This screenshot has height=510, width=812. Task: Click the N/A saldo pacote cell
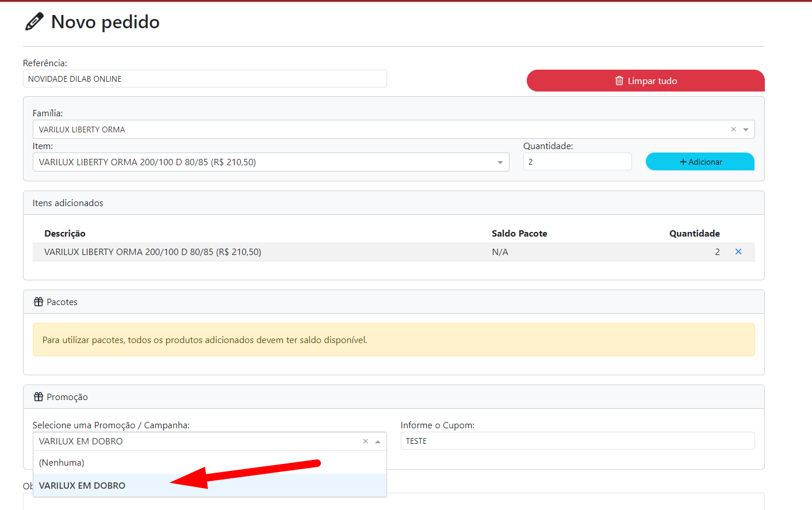point(500,252)
